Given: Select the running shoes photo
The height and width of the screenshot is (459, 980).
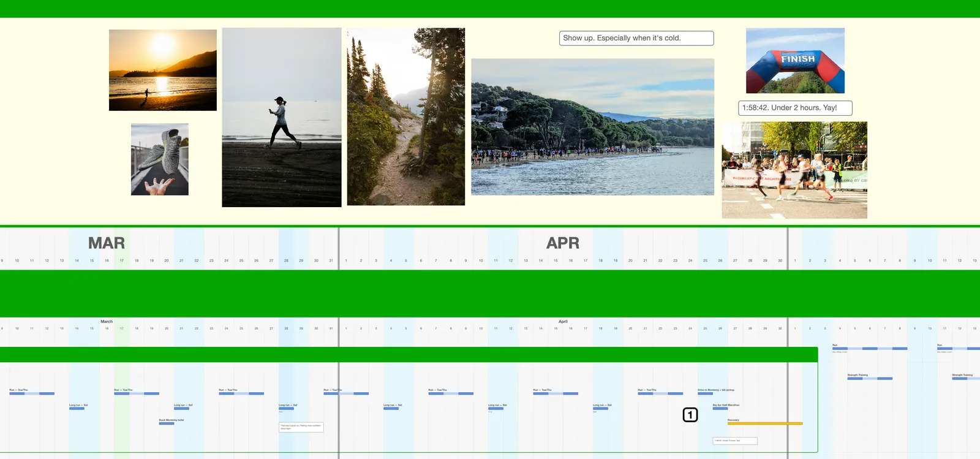Looking at the screenshot, I should pos(160,159).
